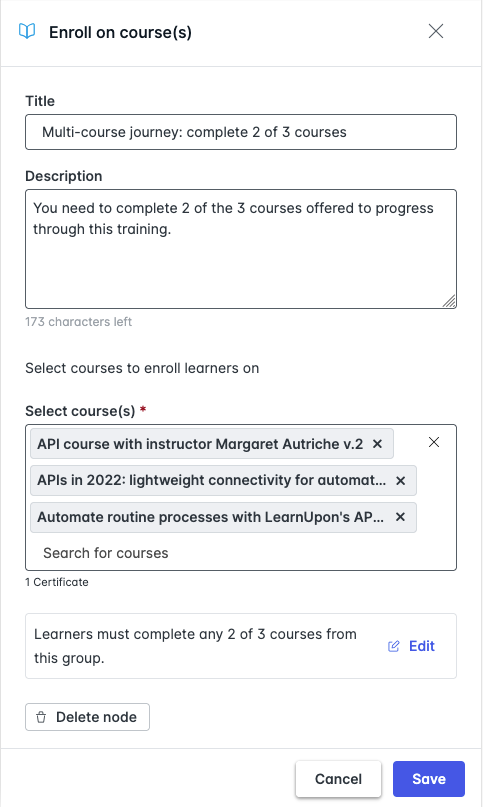
Task: Edit the course completion requirement
Action: [x=411, y=646]
